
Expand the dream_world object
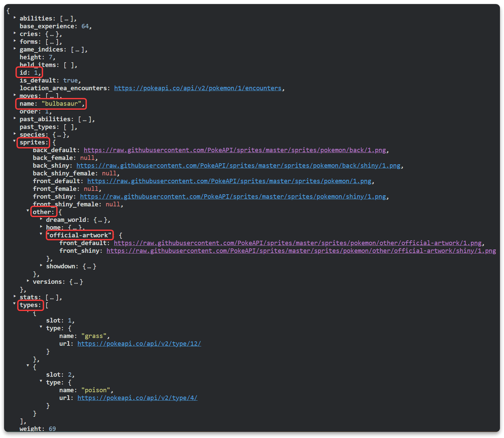click(41, 219)
